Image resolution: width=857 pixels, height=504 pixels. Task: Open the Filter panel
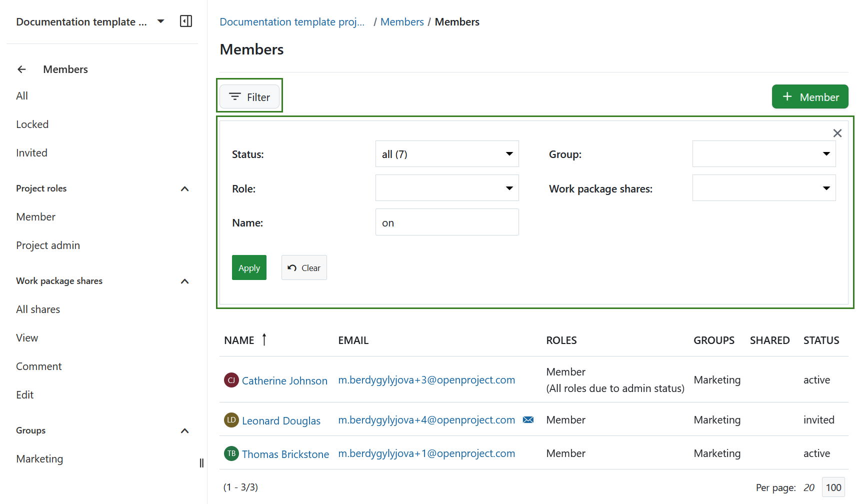tap(249, 96)
